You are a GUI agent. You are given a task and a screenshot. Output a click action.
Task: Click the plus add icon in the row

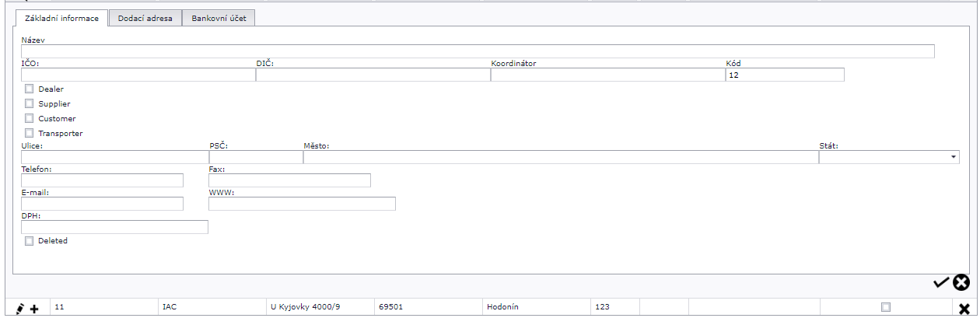pos(34,309)
